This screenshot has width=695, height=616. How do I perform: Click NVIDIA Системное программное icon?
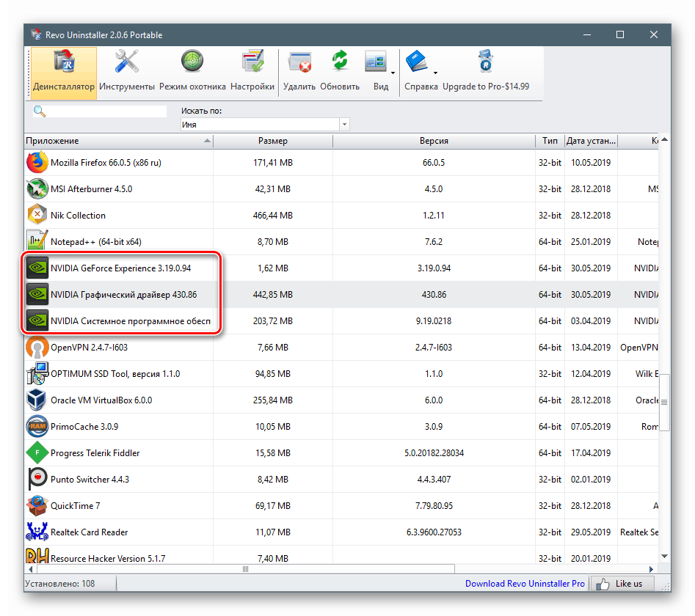point(37,321)
